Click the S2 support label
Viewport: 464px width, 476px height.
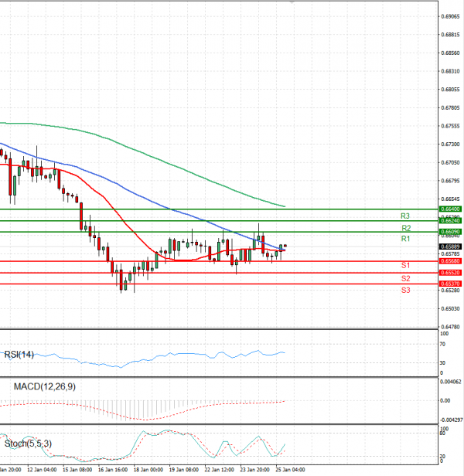tap(406, 278)
